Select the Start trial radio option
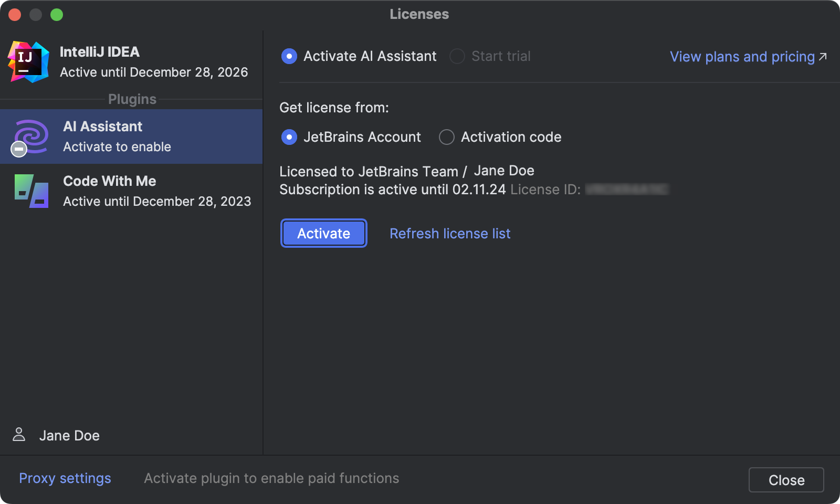The width and height of the screenshot is (840, 504). [x=457, y=56]
